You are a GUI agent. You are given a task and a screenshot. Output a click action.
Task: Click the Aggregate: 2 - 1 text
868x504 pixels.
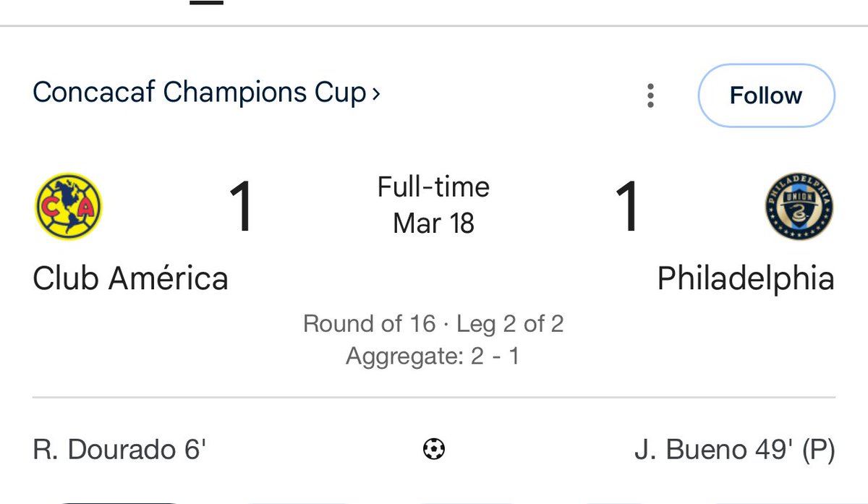click(433, 356)
